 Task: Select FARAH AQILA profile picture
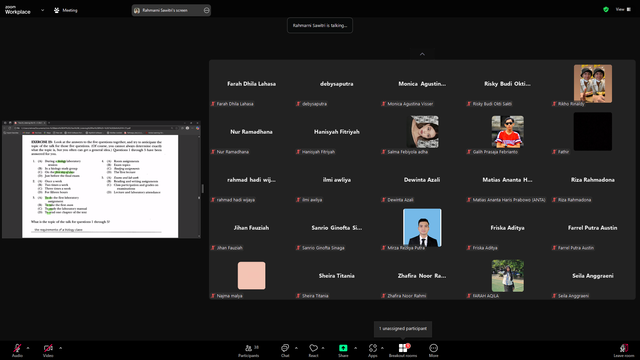pos(508,276)
